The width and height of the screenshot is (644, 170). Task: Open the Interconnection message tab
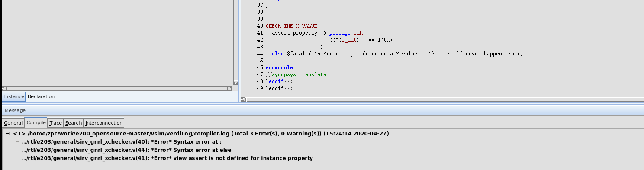tap(104, 123)
